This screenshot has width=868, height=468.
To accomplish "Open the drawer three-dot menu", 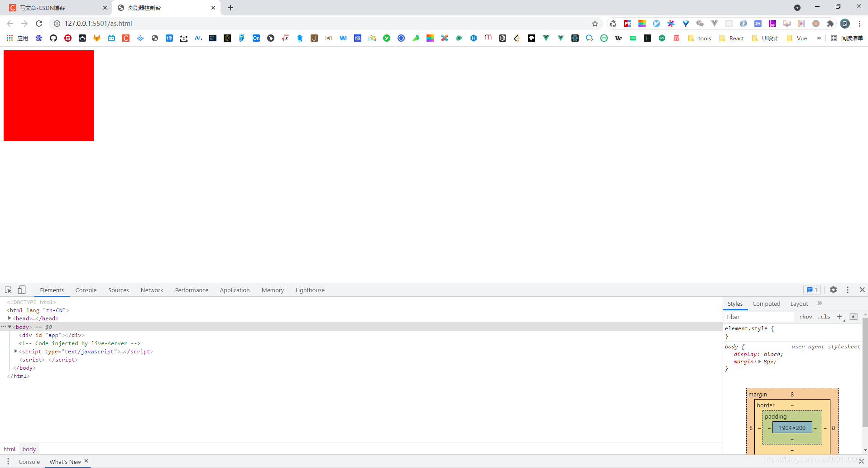I will point(8,462).
